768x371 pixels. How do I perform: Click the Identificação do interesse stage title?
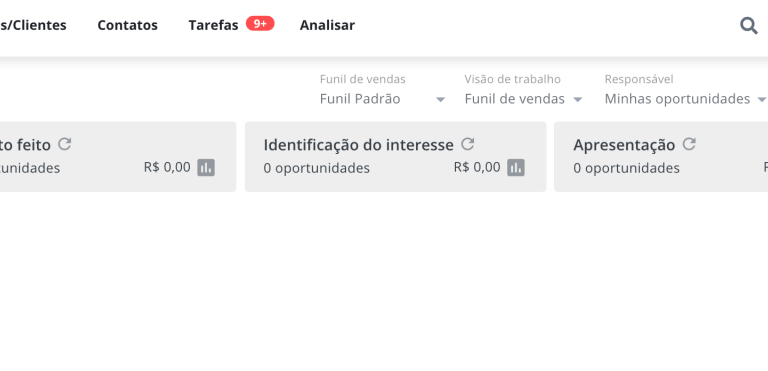click(x=359, y=145)
